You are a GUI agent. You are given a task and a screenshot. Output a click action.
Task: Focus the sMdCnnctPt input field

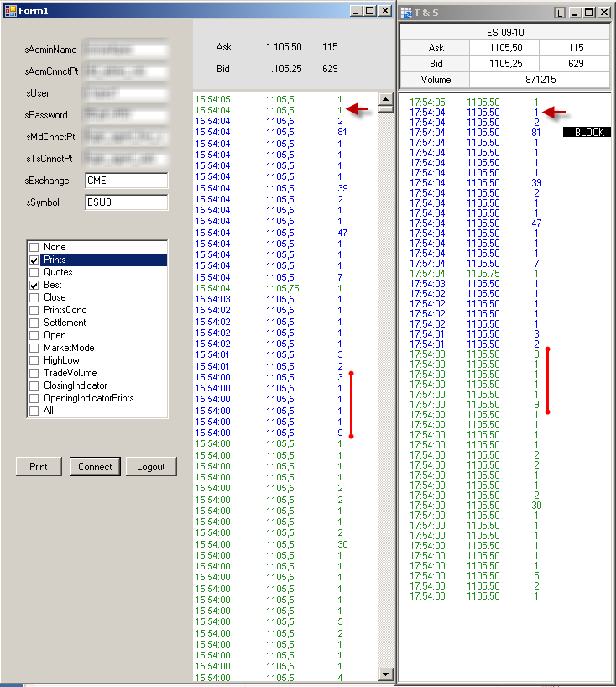(125, 137)
